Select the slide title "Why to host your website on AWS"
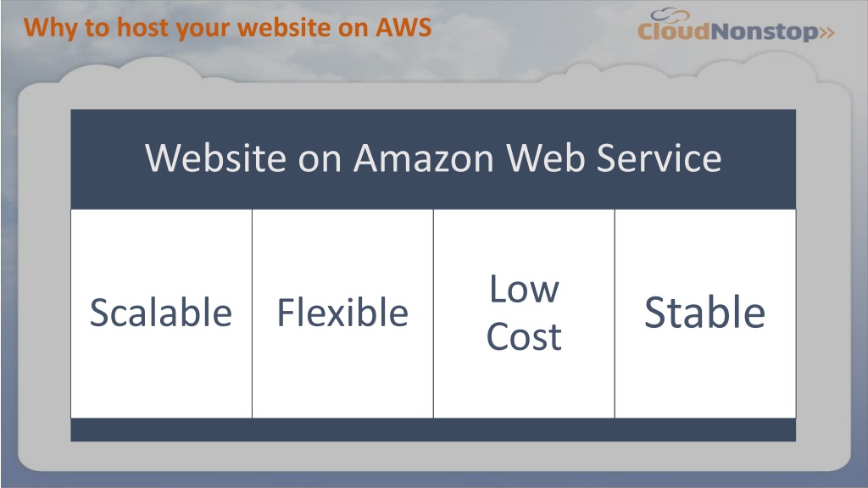 pos(227,28)
